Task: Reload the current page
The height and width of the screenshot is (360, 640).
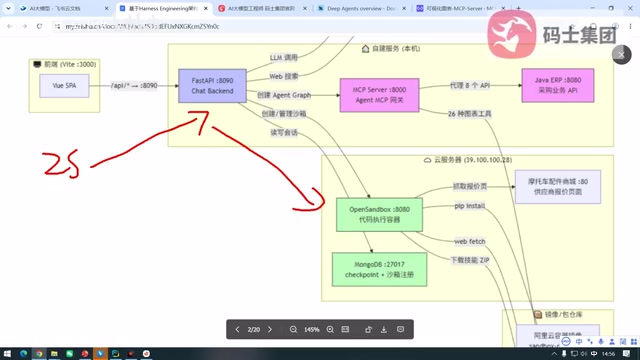Action: pyautogui.click(x=39, y=26)
